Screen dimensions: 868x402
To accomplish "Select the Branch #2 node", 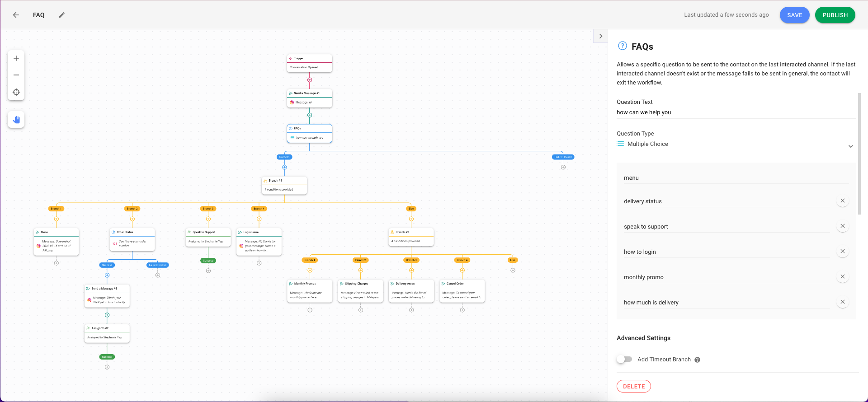I will point(411,237).
